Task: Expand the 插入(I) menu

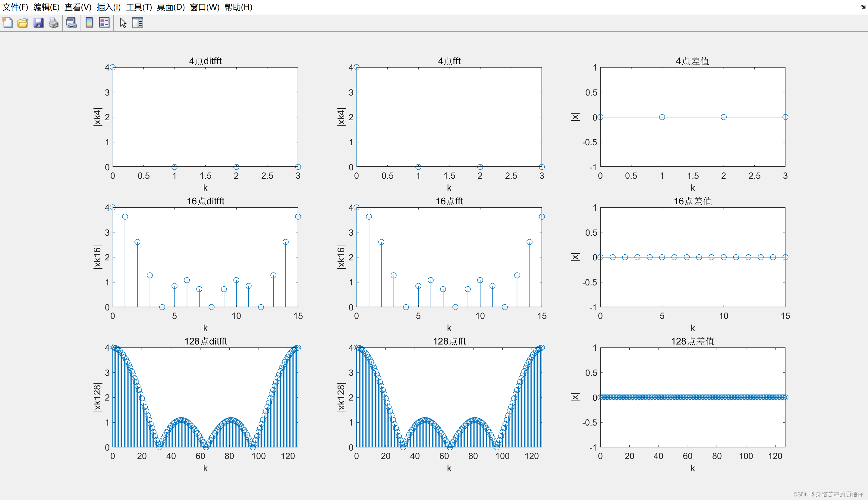Action: coord(108,7)
